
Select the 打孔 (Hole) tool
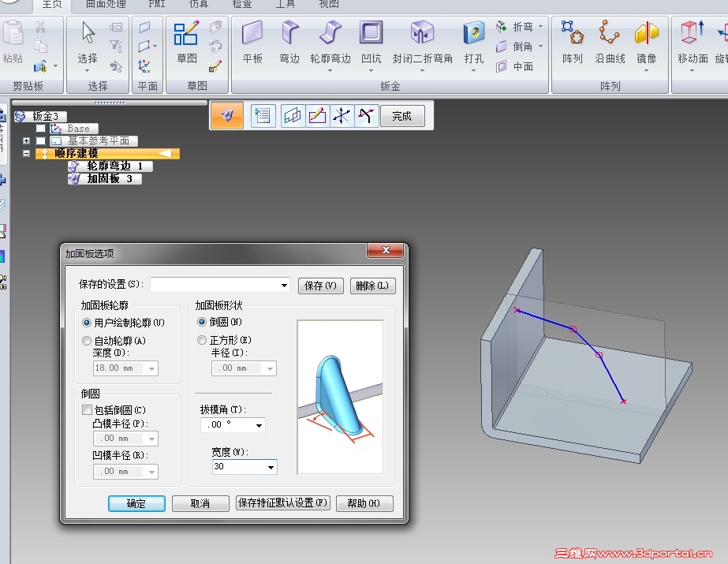(x=473, y=46)
